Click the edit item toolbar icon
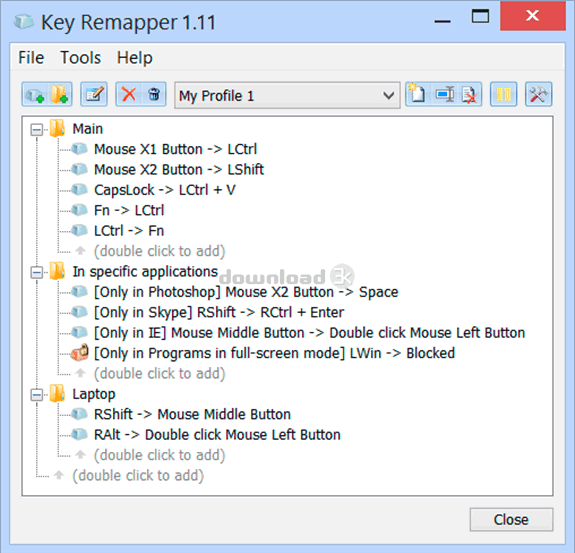 pyautogui.click(x=94, y=95)
